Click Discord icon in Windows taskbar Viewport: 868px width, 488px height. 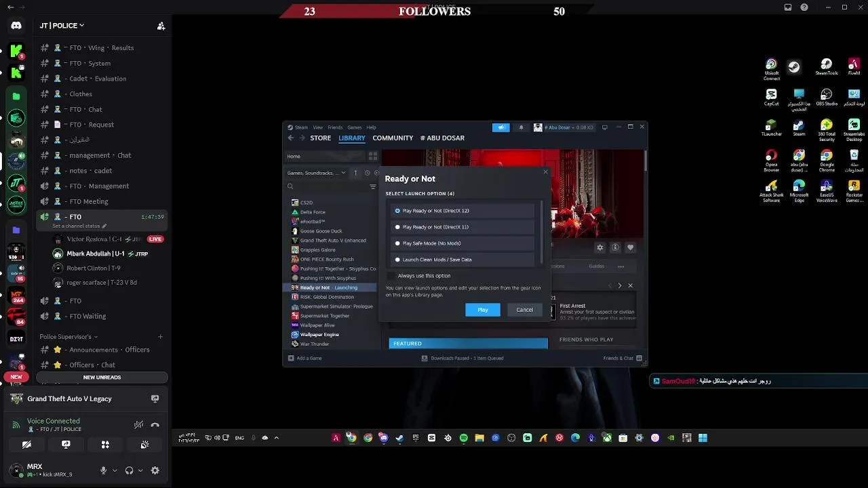(x=384, y=438)
